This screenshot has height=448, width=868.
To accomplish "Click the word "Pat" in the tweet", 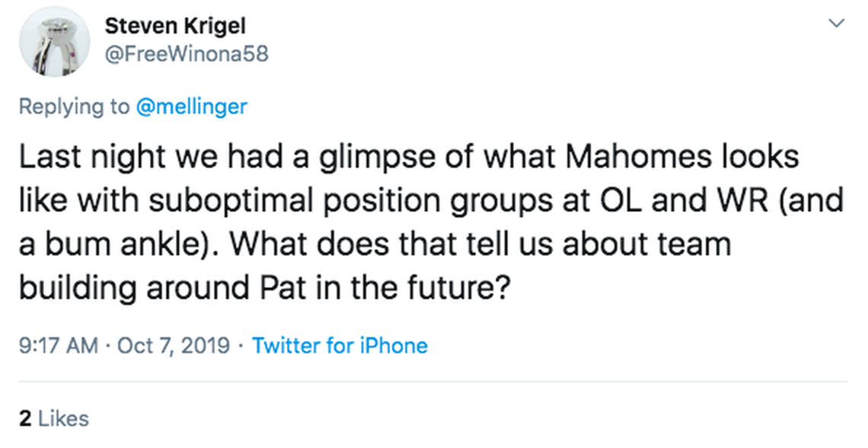I will pos(272,290).
